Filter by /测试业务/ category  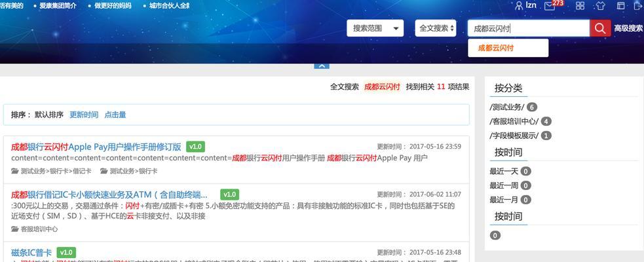point(507,107)
